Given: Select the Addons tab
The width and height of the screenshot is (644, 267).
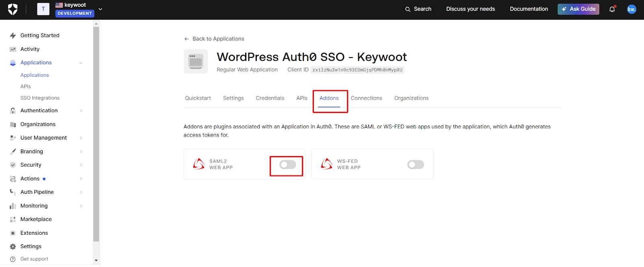Looking at the screenshot, I should coord(329,98).
